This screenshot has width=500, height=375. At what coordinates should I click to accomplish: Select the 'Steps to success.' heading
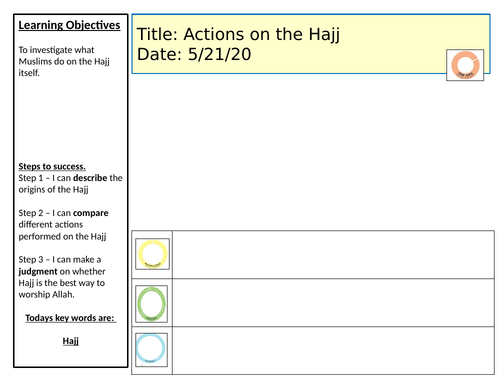(52, 166)
